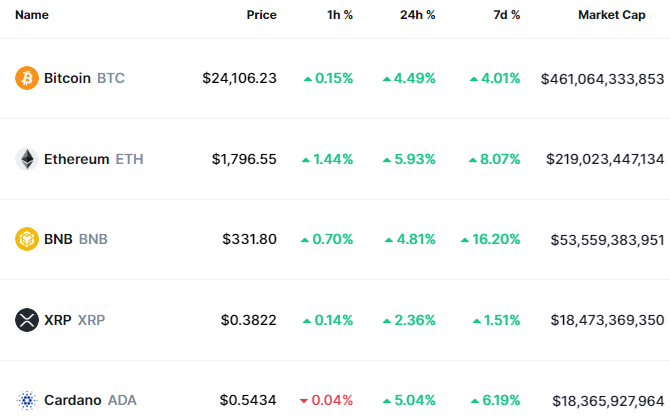Click Ethereum's market cap value
The height and width of the screenshot is (420, 670).
coord(604,159)
